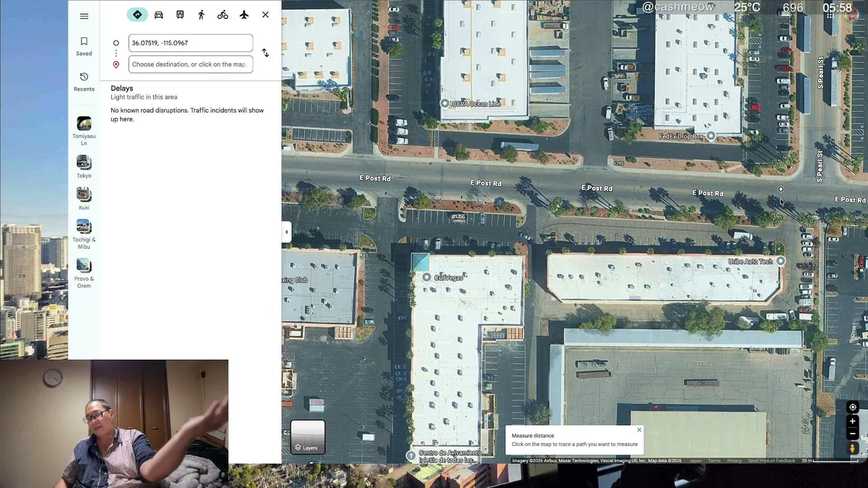Image resolution: width=868 pixels, height=488 pixels.
Task: Select the Centro de Avivamiento place marker
Action: point(411,455)
